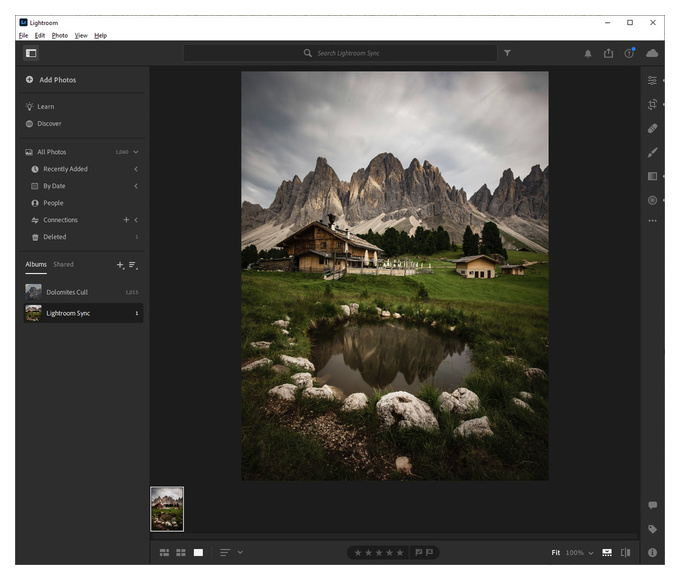Switch to Albums tab
Viewport: 680px width, 580px height.
coord(36,264)
